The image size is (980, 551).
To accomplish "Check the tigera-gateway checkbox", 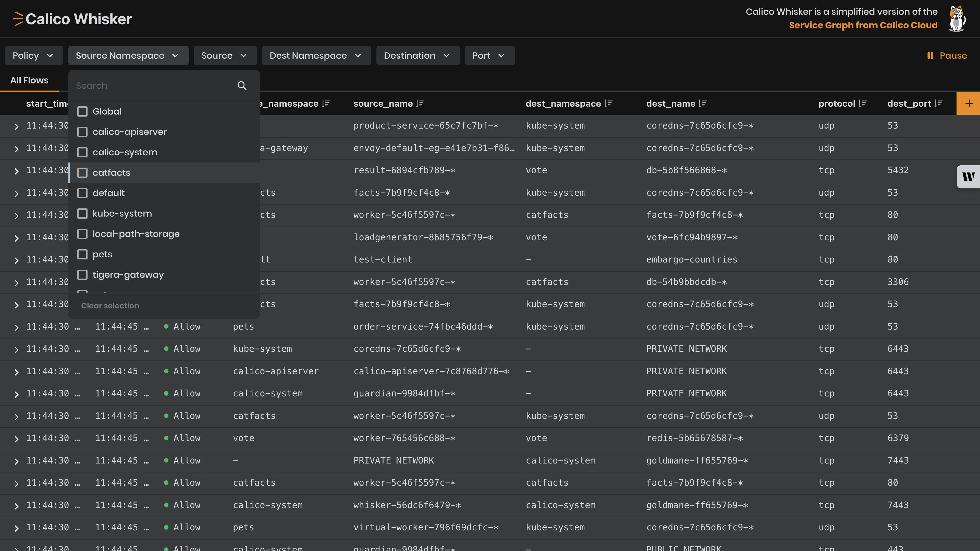I will (x=82, y=274).
